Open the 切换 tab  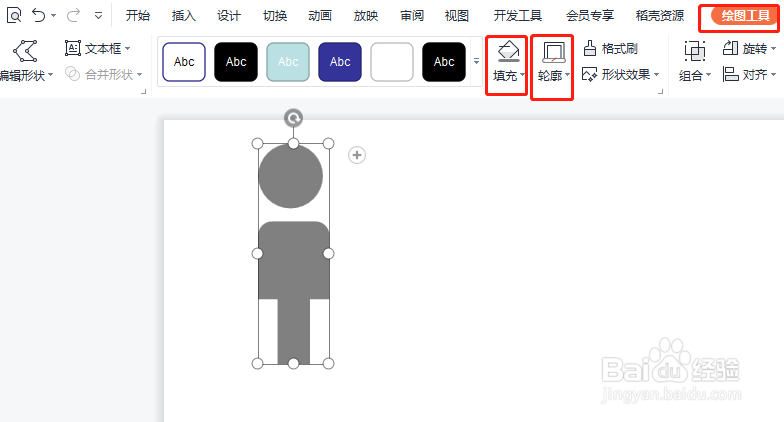point(275,16)
